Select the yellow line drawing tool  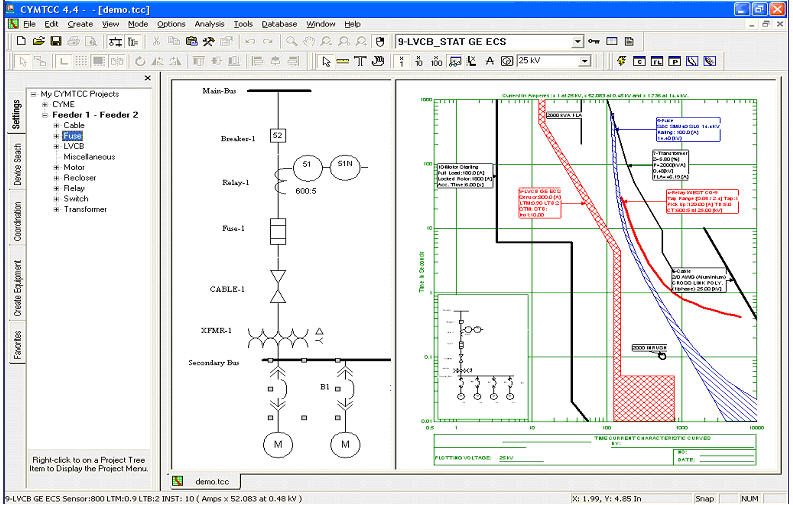(x=343, y=62)
